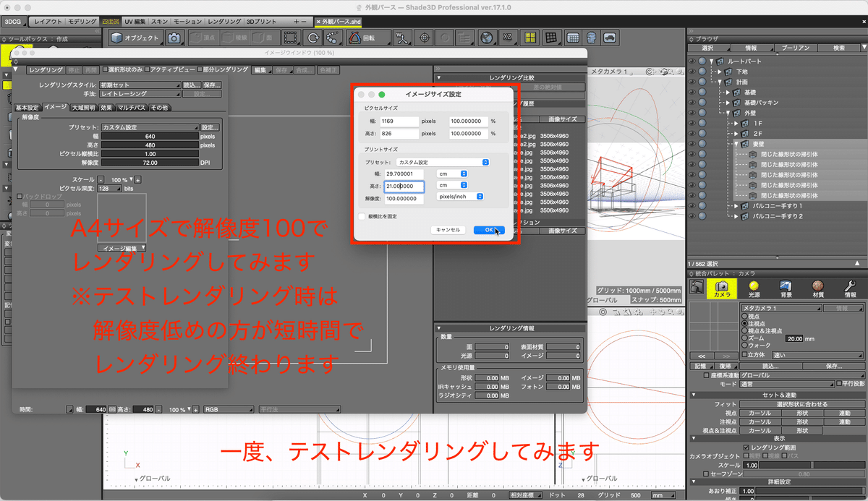The height and width of the screenshot is (501, 868).
Task: Select the ズーム radio button
Action: (x=745, y=338)
